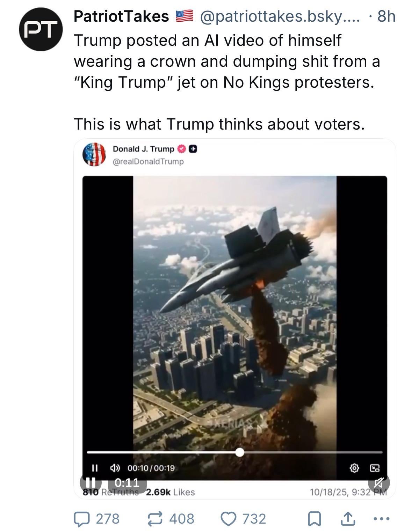The image size is (412, 532).
Task: Like the post with heart icon
Action: click(x=228, y=519)
